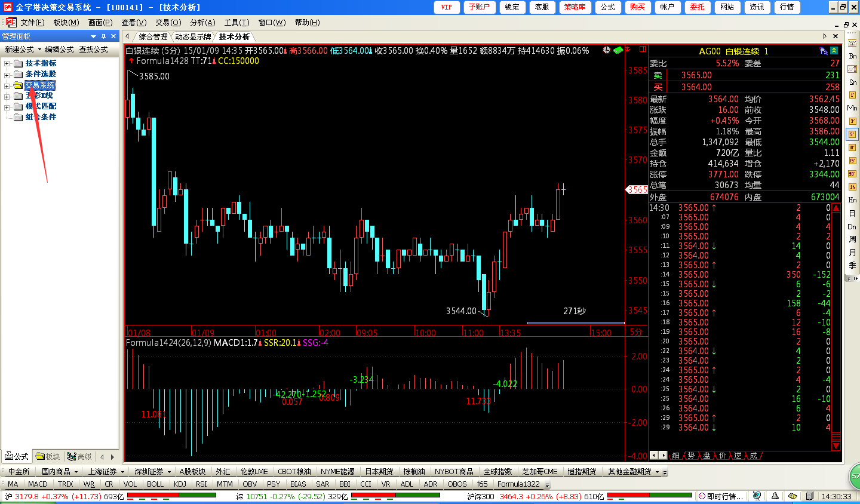
Task: Switch to Dn period in sidebar
Action: click(x=852, y=226)
